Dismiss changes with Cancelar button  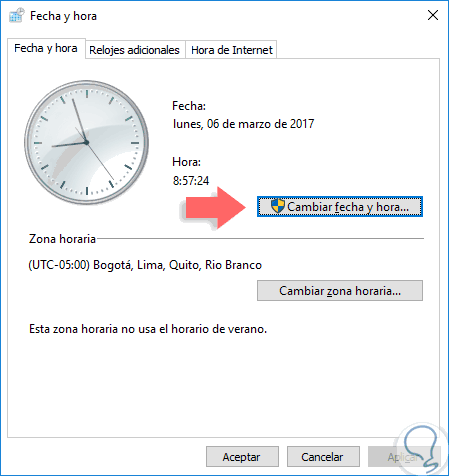point(323,457)
